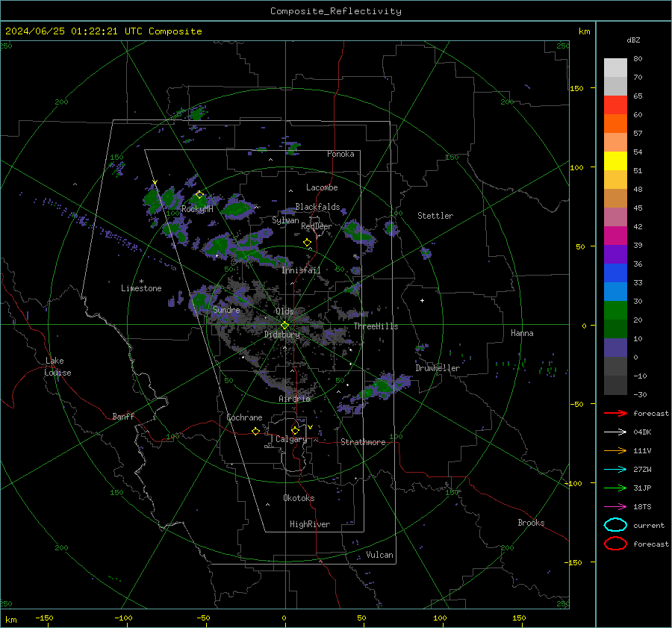
Task: Click the Limestone label
Action: click(141, 288)
